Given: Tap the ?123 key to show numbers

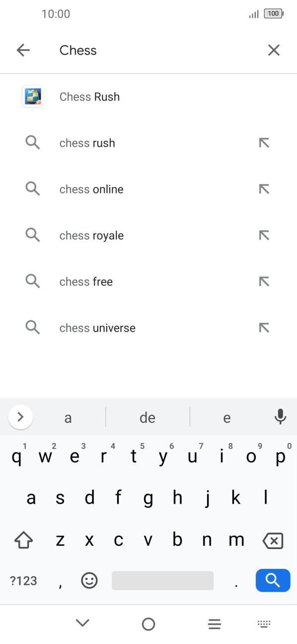Looking at the screenshot, I should tap(22, 580).
